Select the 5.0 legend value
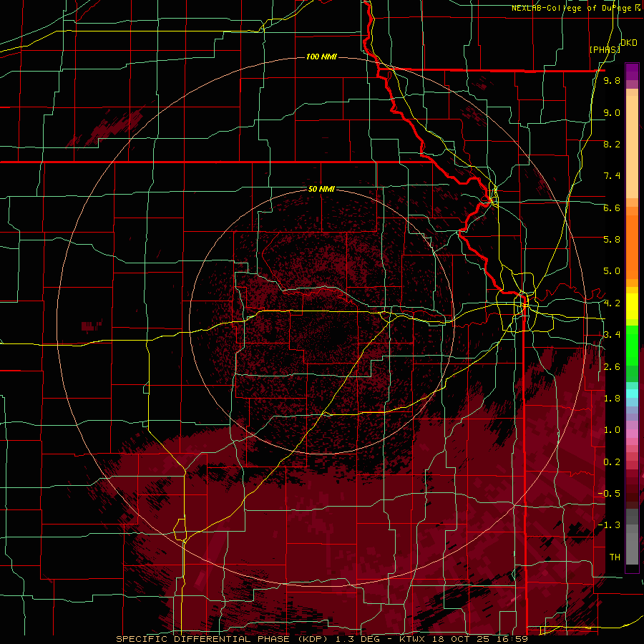The width and height of the screenshot is (644, 644). pyautogui.click(x=612, y=271)
